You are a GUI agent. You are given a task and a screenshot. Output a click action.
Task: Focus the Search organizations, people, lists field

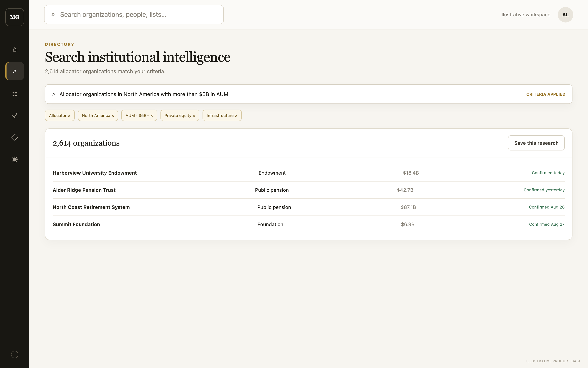134,15
